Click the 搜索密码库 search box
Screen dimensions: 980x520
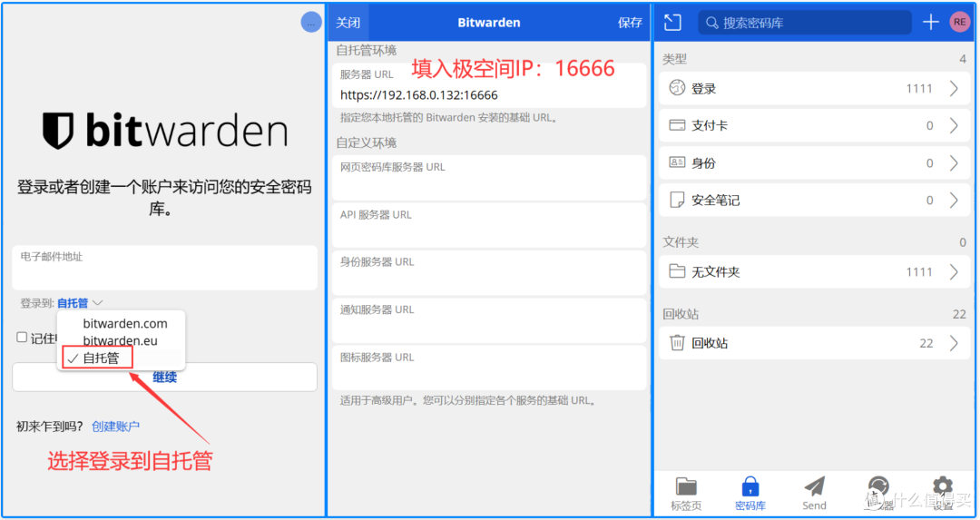click(x=805, y=23)
